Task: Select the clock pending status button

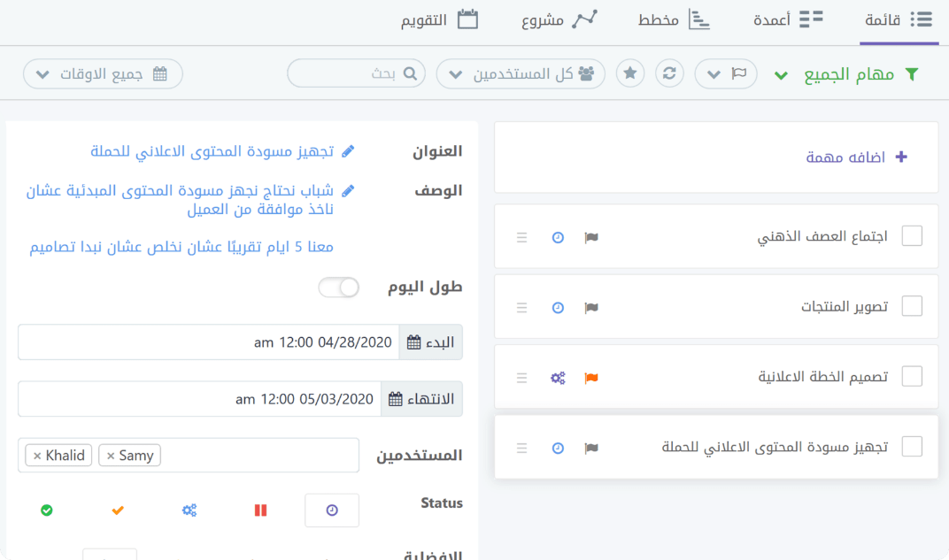Action: tap(332, 510)
